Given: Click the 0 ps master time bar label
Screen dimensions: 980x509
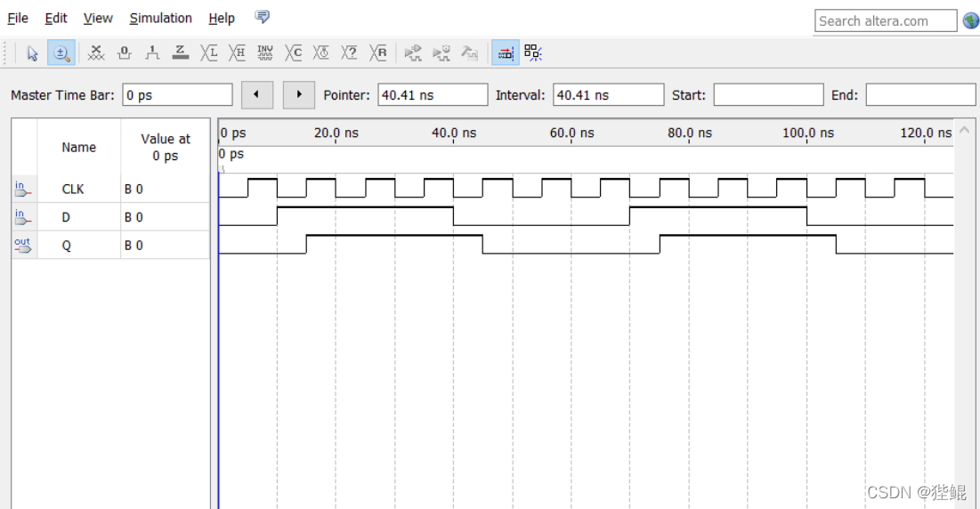Looking at the screenshot, I should pyautogui.click(x=231, y=154).
